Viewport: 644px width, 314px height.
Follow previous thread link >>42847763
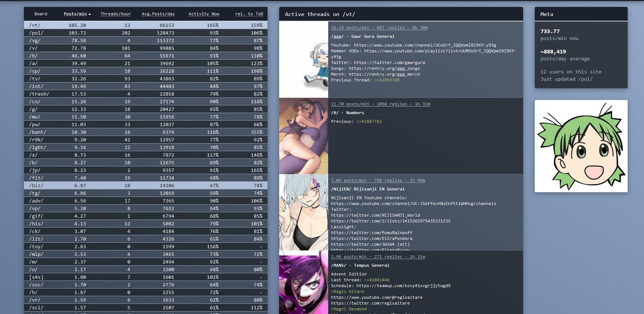[x=369, y=121]
